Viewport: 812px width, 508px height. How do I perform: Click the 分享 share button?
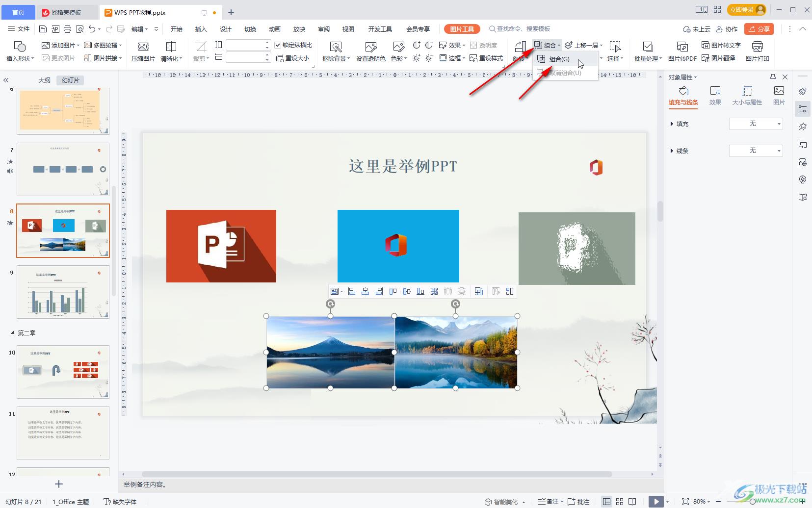tap(759, 29)
